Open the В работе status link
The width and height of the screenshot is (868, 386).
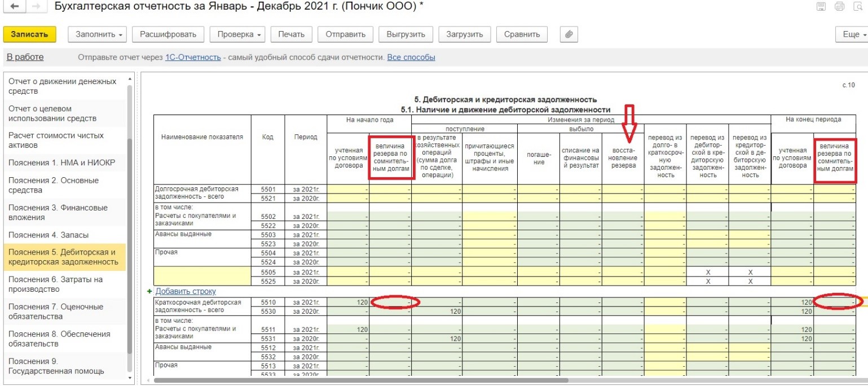pyautogui.click(x=25, y=57)
